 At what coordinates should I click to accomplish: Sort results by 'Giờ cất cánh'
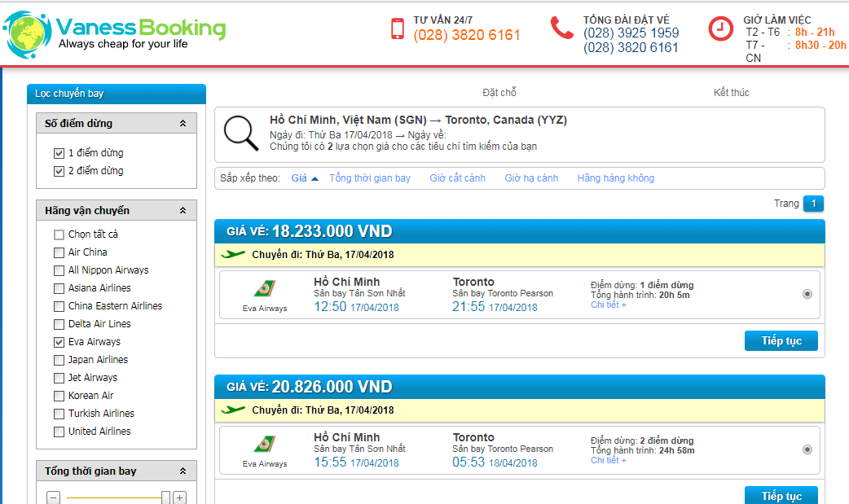(457, 178)
